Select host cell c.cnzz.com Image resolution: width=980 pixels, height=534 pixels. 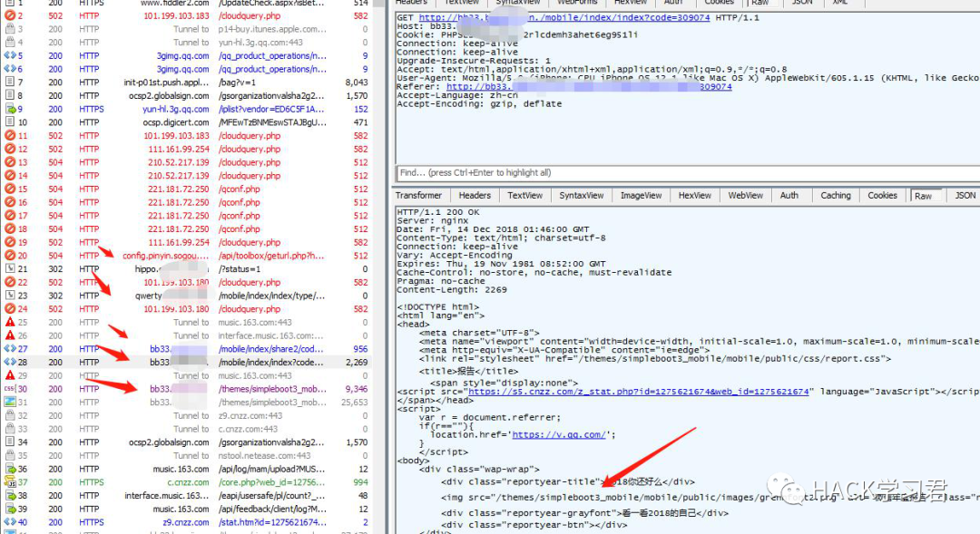click(188, 482)
